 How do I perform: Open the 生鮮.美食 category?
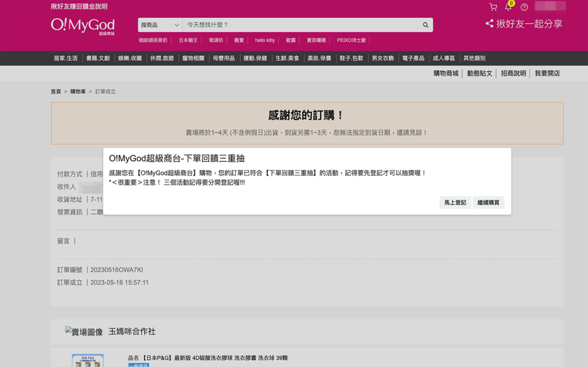point(287,58)
